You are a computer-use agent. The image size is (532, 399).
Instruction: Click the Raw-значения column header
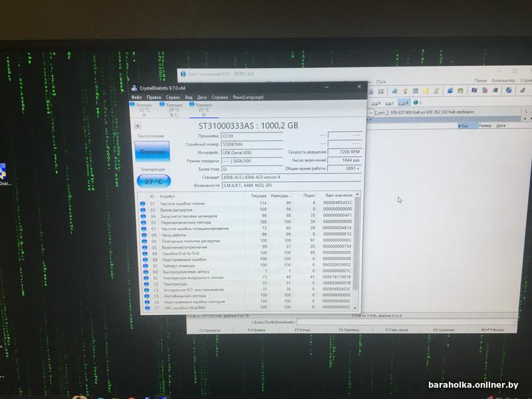click(x=338, y=196)
